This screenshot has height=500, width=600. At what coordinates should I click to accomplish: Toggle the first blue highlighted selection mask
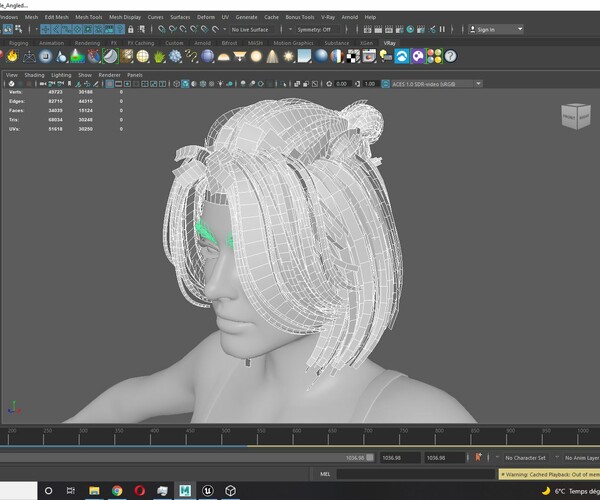point(45,29)
